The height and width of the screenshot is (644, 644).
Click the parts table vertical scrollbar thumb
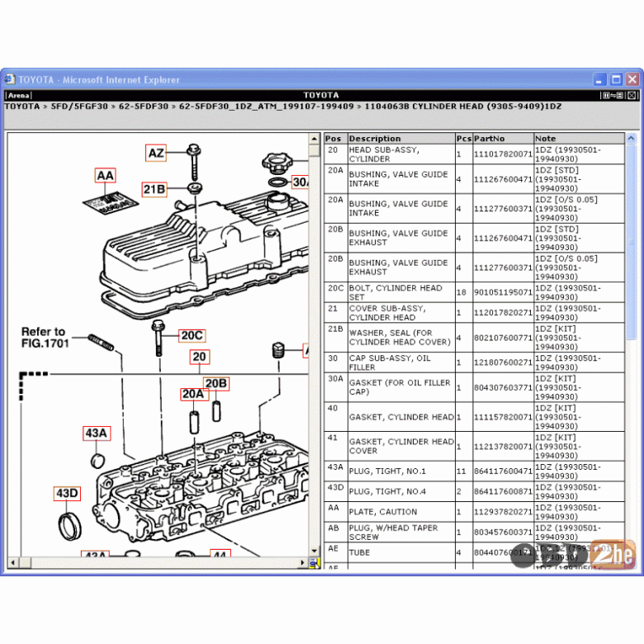coord(632,241)
